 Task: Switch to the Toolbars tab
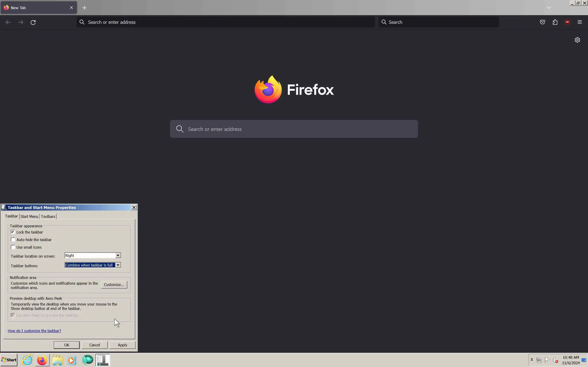[x=48, y=217]
